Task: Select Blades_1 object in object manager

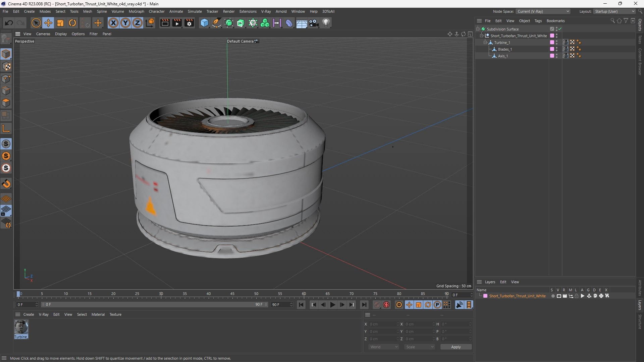Action: [x=505, y=49]
